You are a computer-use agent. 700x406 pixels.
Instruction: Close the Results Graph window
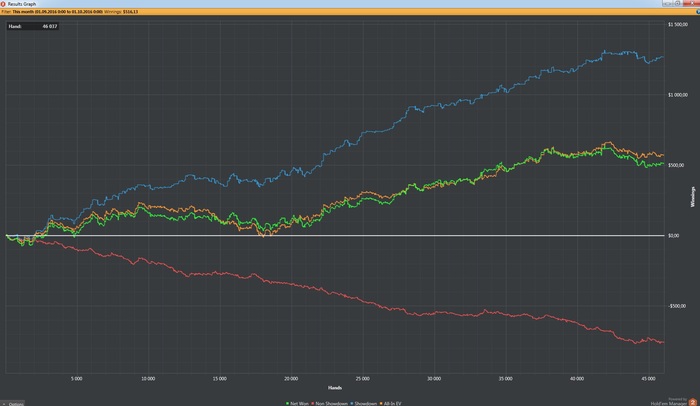pyautogui.click(x=690, y=3)
